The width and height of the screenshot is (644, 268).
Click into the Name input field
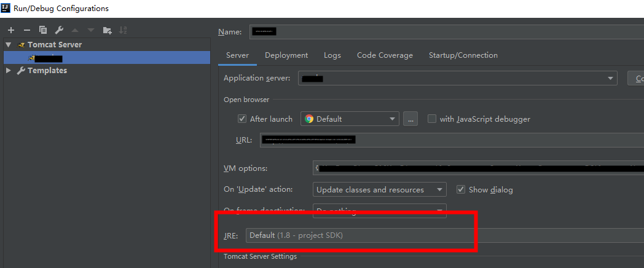pyautogui.click(x=447, y=31)
